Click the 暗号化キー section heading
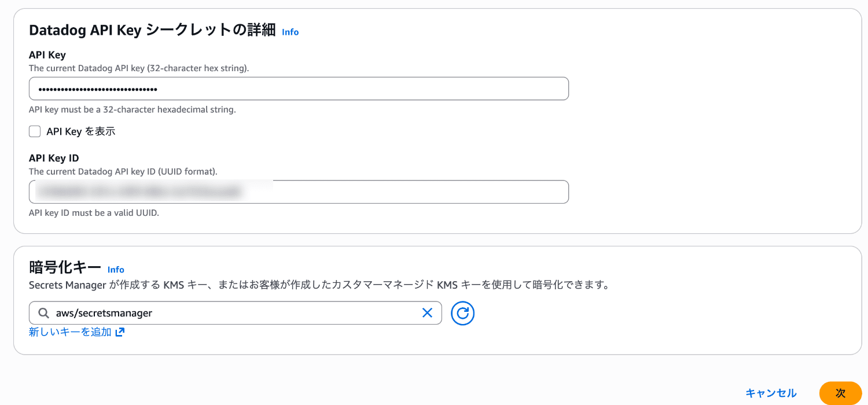Image resolution: width=868 pixels, height=405 pixels. (x=65, y=267)
